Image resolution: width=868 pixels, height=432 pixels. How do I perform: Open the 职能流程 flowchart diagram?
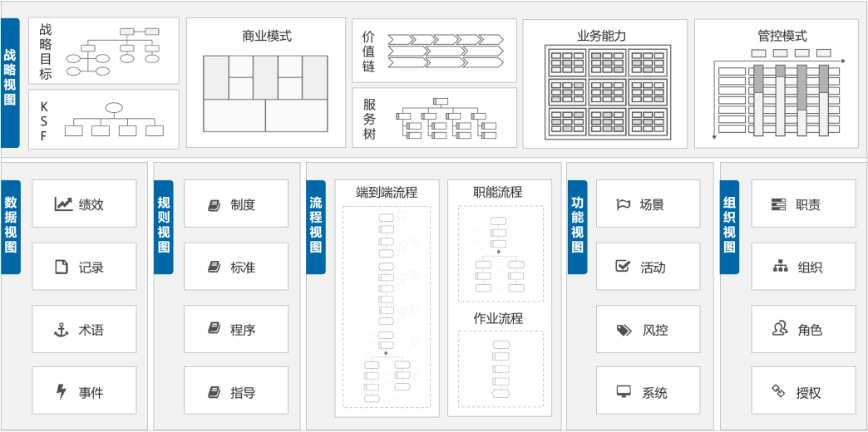(x=501, y=254)
